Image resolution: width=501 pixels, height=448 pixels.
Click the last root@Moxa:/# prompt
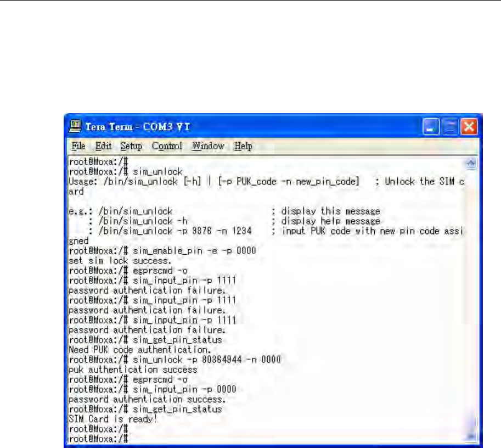point(98,439)
